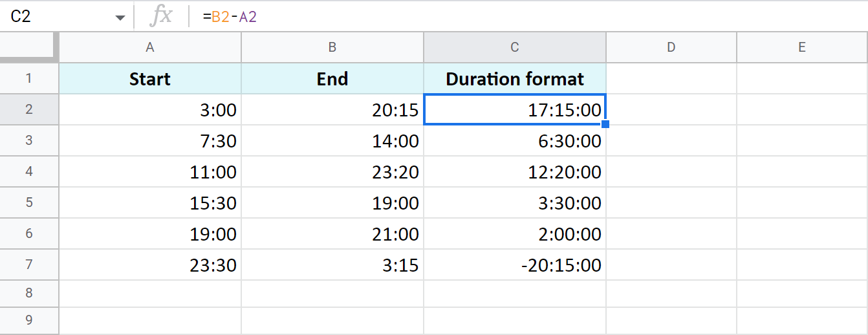The height and width of the screenshot is (335, 868).
Task: Click the cell with start time 3:00
Action: pyautogui.click(x=150, y=110)
